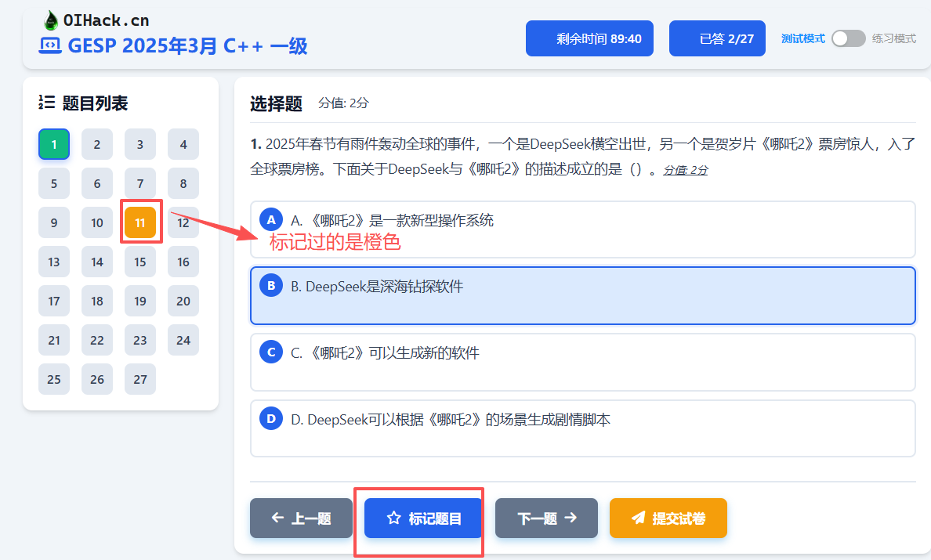
Task: Click the 练习模式 label
Action: click(894, 38)
